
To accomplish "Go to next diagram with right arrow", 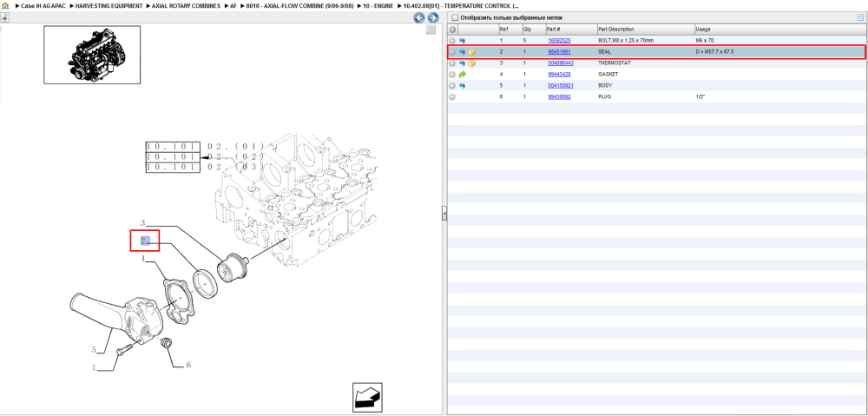I will pos(433,17).
